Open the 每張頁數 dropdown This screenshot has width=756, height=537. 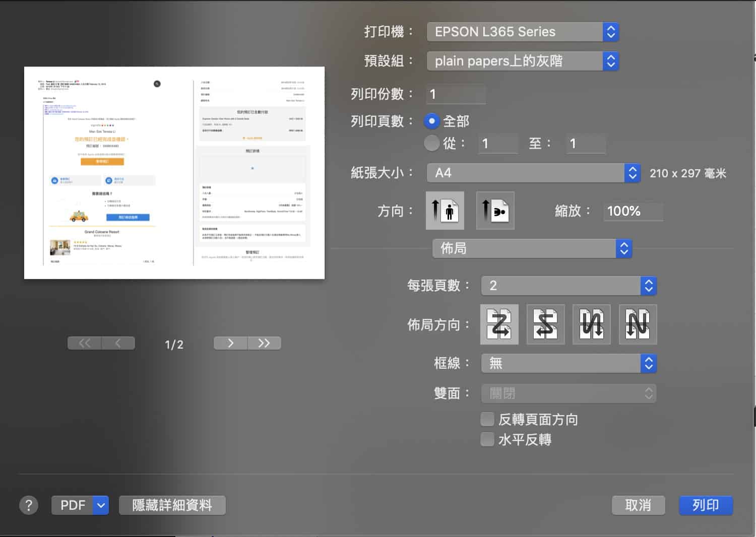tap(569, 286)
